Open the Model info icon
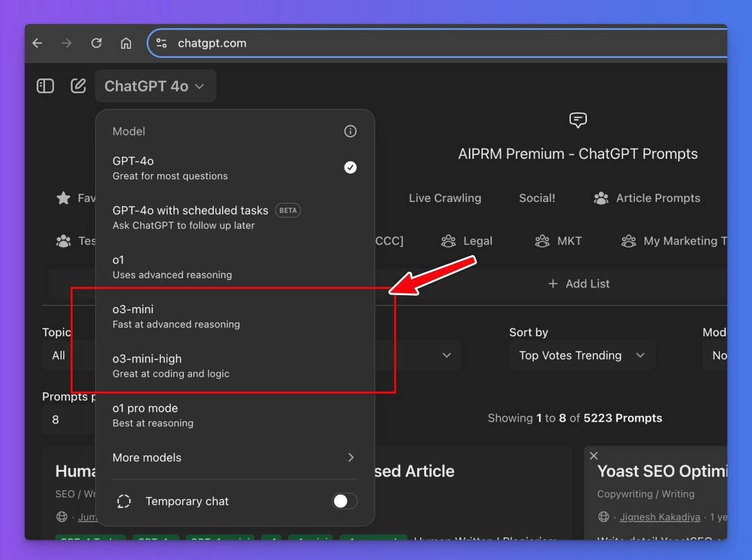Screen dimensions: 752x560 click(350, 131)
